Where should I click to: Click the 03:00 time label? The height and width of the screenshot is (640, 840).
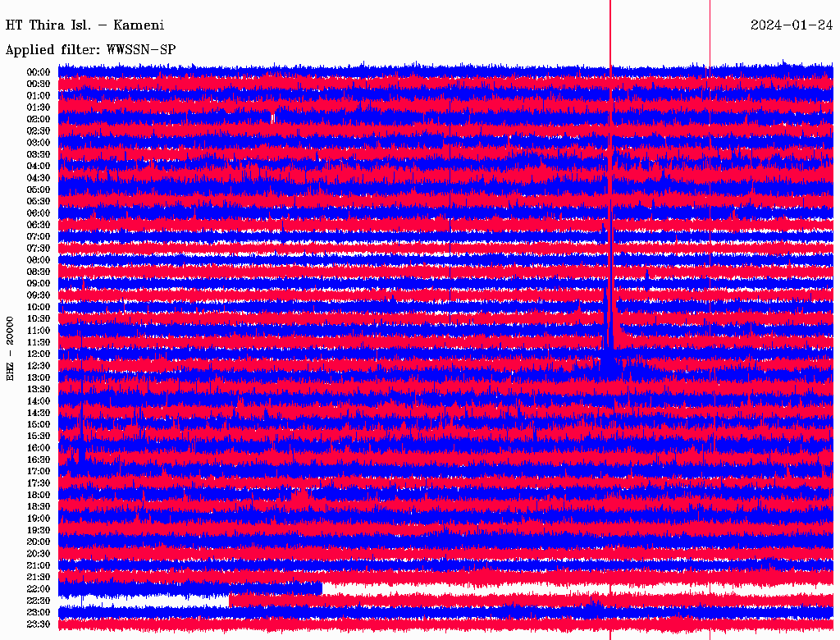pyautogui.click(x=39, y=143)
